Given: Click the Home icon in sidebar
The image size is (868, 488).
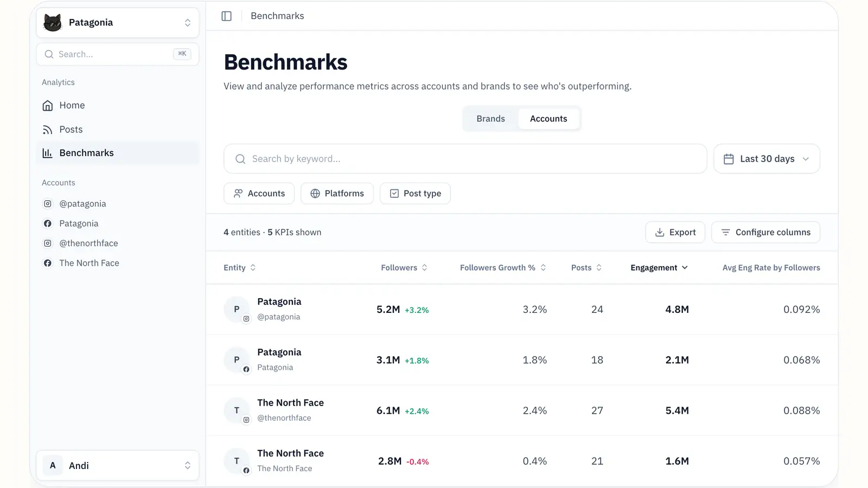Looking at the screenshot, I should click(x=48, y=105).
